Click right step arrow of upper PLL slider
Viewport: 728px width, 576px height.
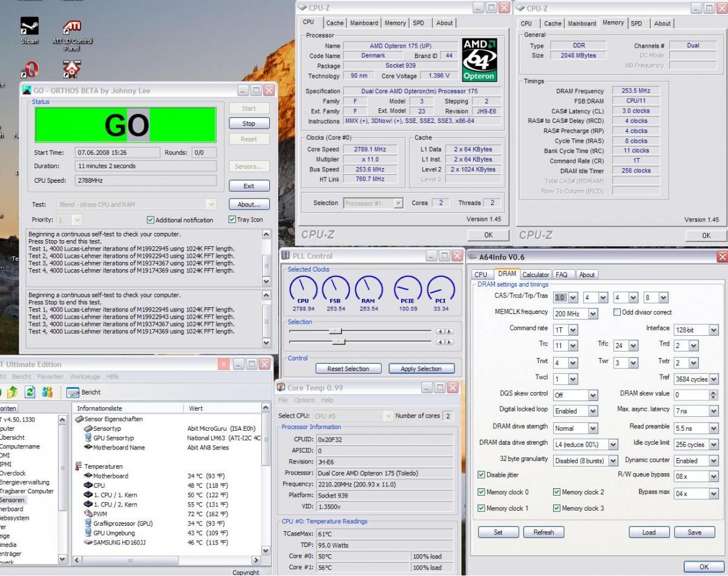point(448,332)
